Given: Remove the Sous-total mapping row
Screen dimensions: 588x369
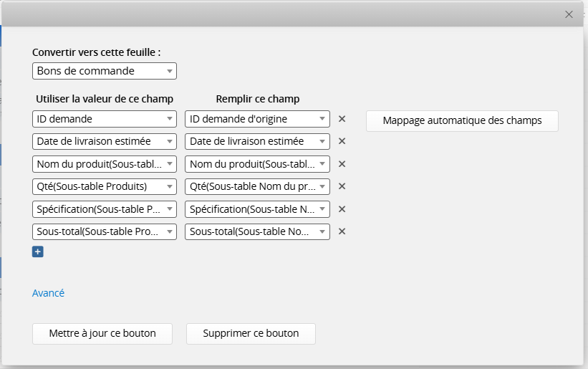Looking at the screenshot, I should click(x=342, y=231).
